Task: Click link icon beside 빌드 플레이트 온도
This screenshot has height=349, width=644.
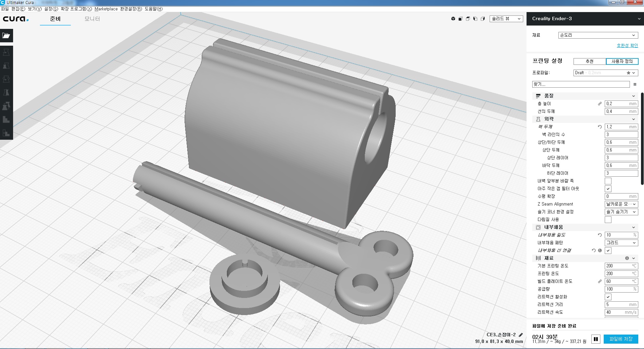Action: [x=600, y=281]
